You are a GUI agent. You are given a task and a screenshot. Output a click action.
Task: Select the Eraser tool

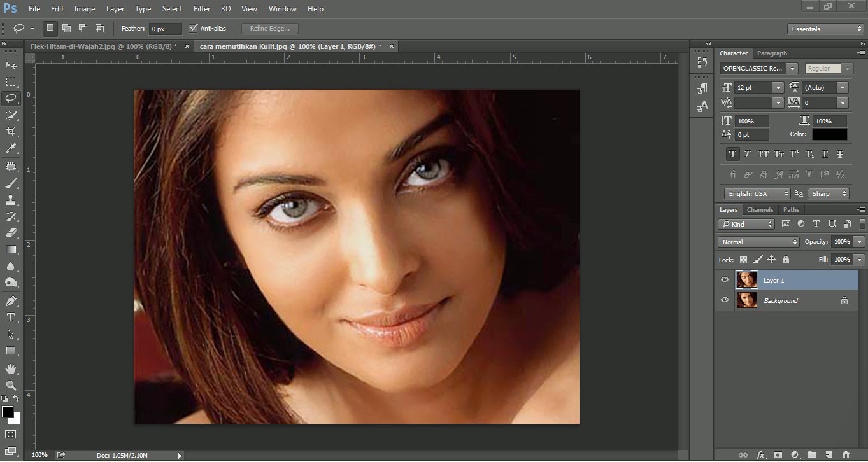11,233
